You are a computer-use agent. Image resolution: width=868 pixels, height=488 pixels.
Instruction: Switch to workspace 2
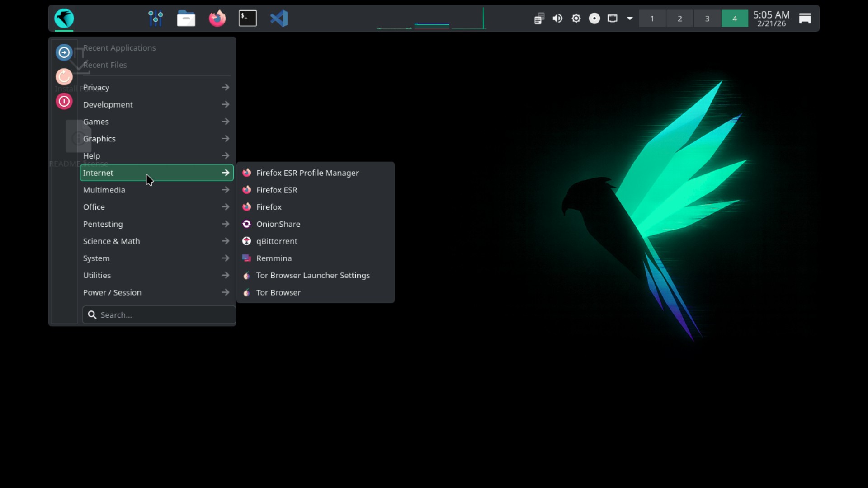[x=679, y=19]
